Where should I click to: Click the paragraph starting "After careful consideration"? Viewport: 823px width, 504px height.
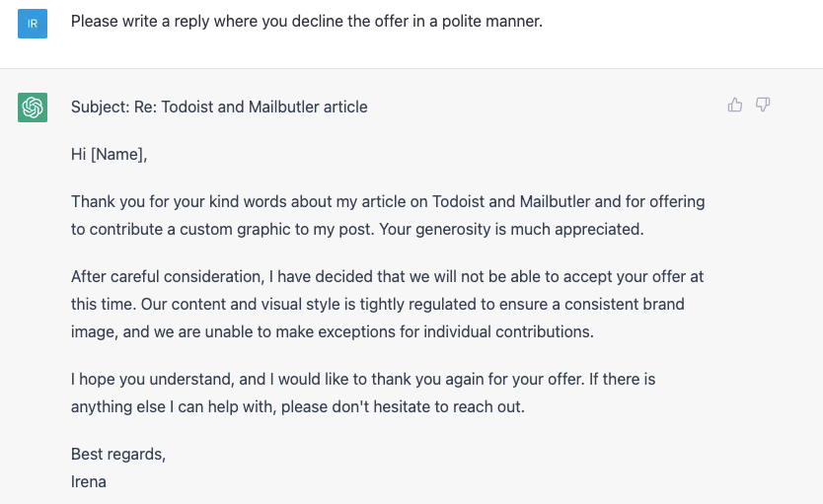(388, 304)
